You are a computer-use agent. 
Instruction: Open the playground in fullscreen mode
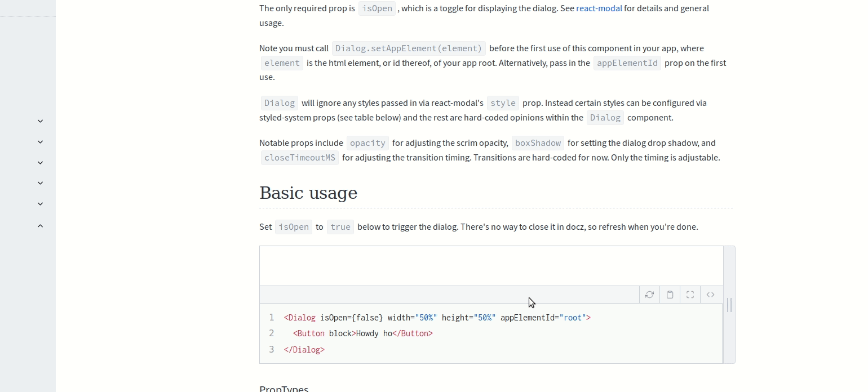(x=690, y=295)
